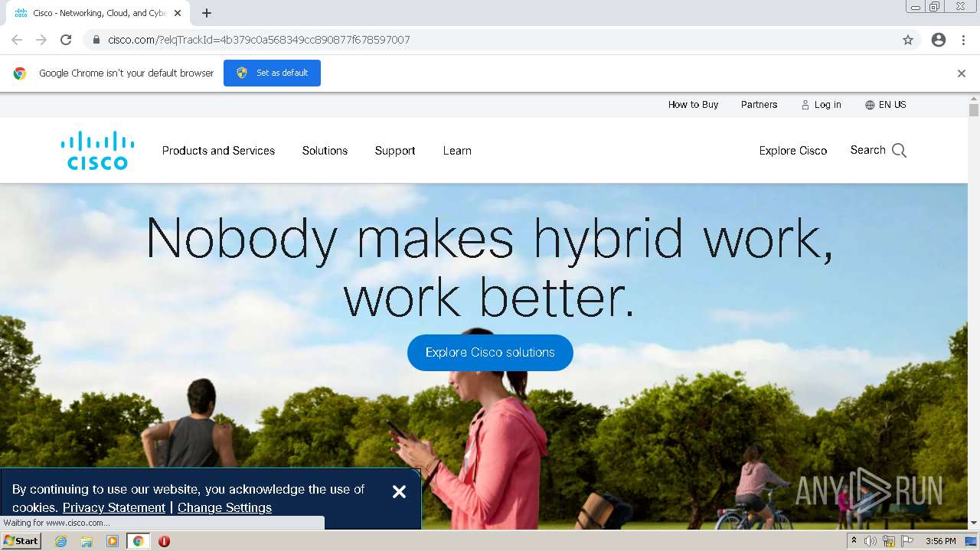The height and width of the screenshot is (551, 980).
Task: Click the page vertical scrollbar thumb
Action: pyautogui.click(x=974, y=110)
